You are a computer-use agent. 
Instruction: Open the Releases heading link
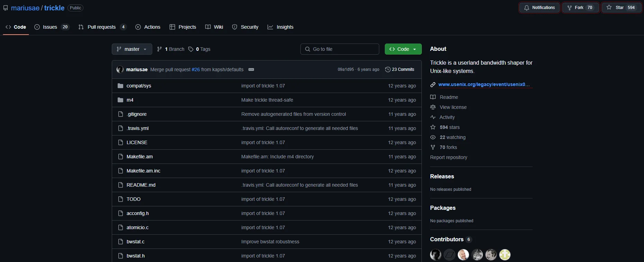pyautogui.click(x=442, y=176)
